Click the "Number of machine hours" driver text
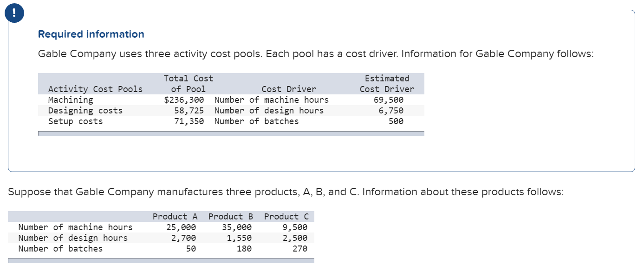Screen dimensions: 644x272 pos(272,100)
